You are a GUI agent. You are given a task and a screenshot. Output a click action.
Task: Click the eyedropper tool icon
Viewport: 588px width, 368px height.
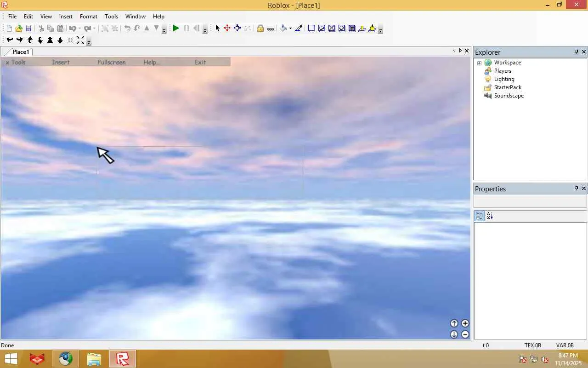(298, 29)
